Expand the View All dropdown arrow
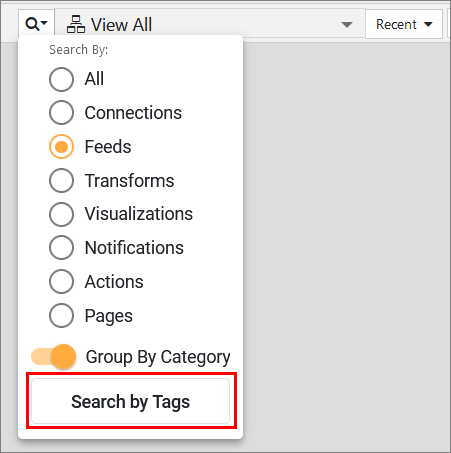The width and height of the screenshot is (451, 453). pos(347,25)
